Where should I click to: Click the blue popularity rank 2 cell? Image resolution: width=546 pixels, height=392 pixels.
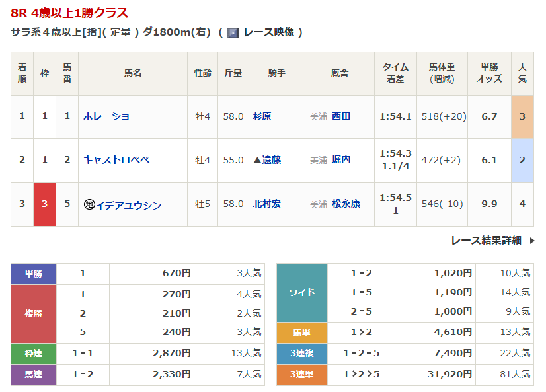click(x=522, y=160)
